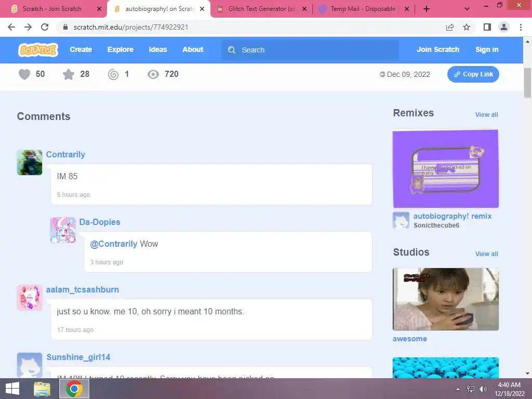Close the Glitch Text Generator tab
The image size is (532, 399).
click(x=304, y=9)
